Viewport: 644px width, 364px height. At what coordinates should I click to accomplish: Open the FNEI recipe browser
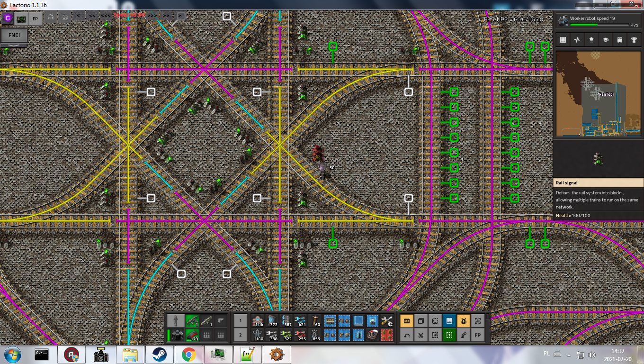14,35
